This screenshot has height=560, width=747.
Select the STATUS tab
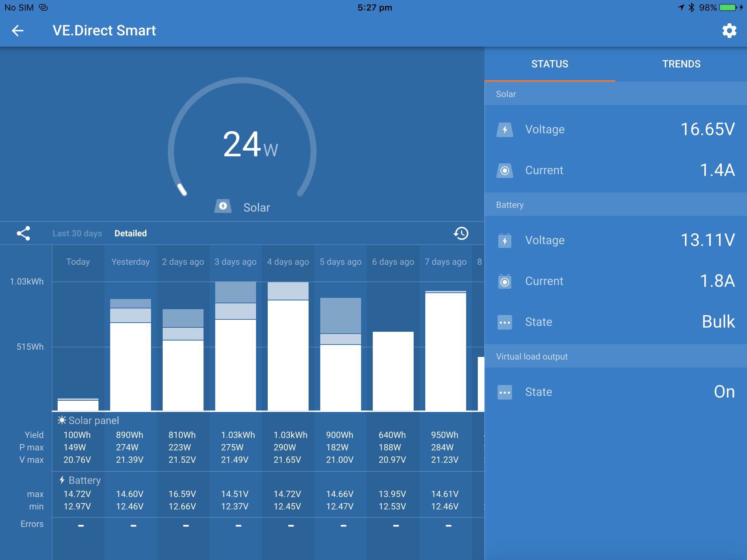550,64
